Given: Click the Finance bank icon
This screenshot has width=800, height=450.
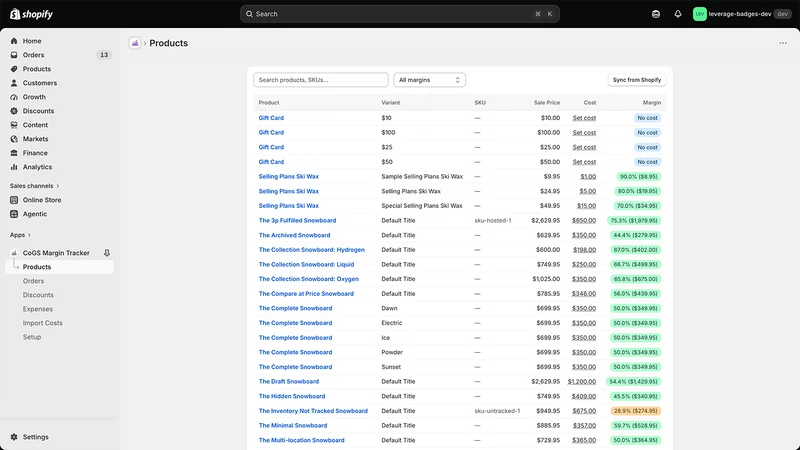Looking at the screenshot, I should click(14, 153).
